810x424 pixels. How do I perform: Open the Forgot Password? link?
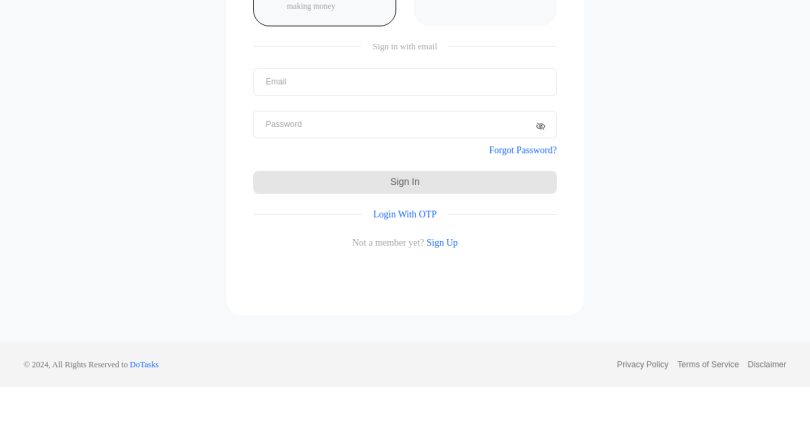click(523, 150)
